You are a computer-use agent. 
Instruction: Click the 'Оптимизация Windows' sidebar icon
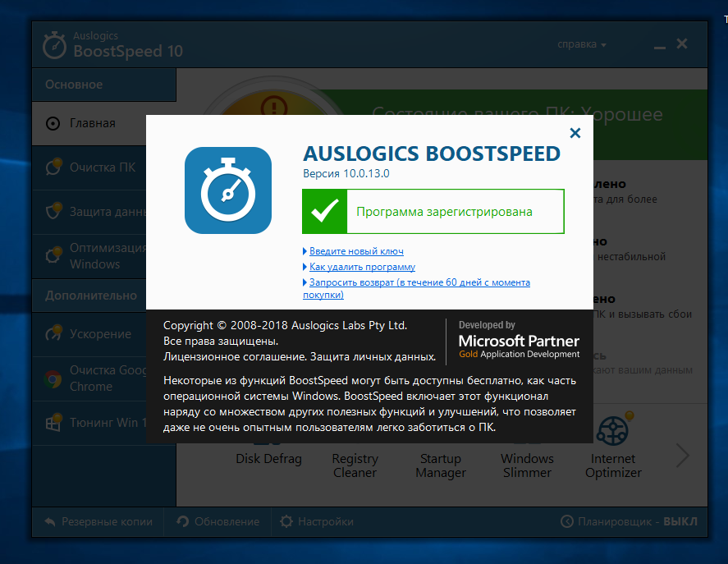tap(54, 254)
